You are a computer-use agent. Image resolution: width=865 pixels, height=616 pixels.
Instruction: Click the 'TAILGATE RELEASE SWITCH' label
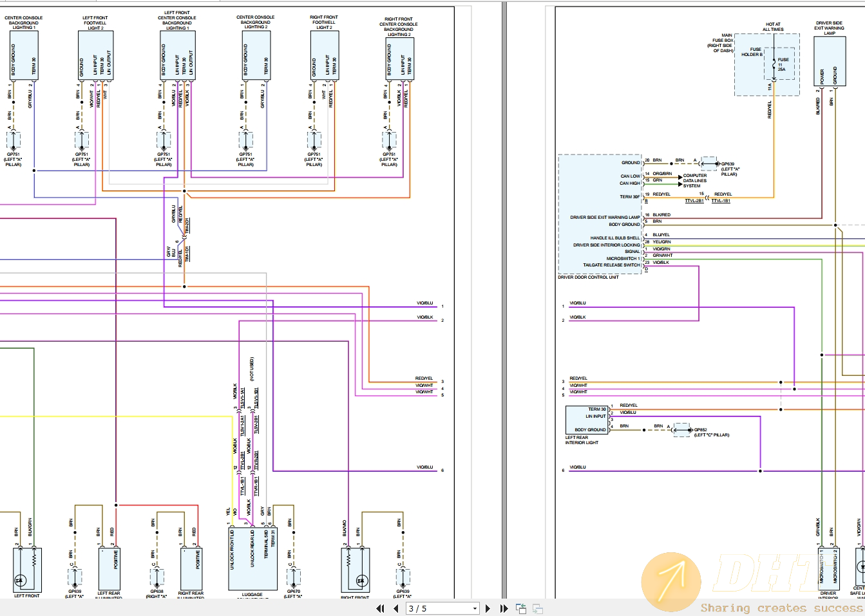tap(612, 265)
